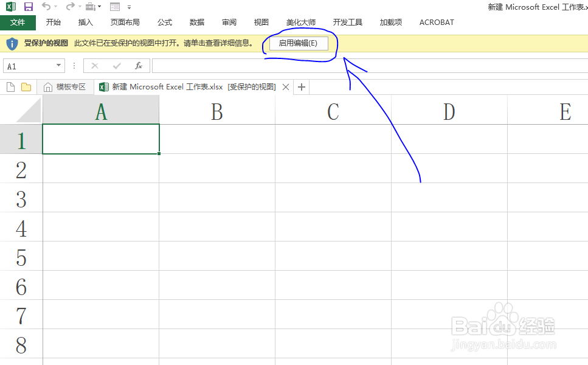Click the Save icon in quick access toolbar
The width and height of the screenshot is (588, 365).
click(28, 6)
